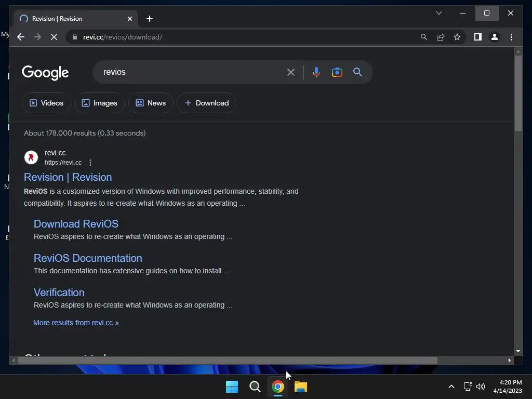Click the scroll up arrow
Screen dimensions: 532x399
pyautogui.click(x=518, y=51)
